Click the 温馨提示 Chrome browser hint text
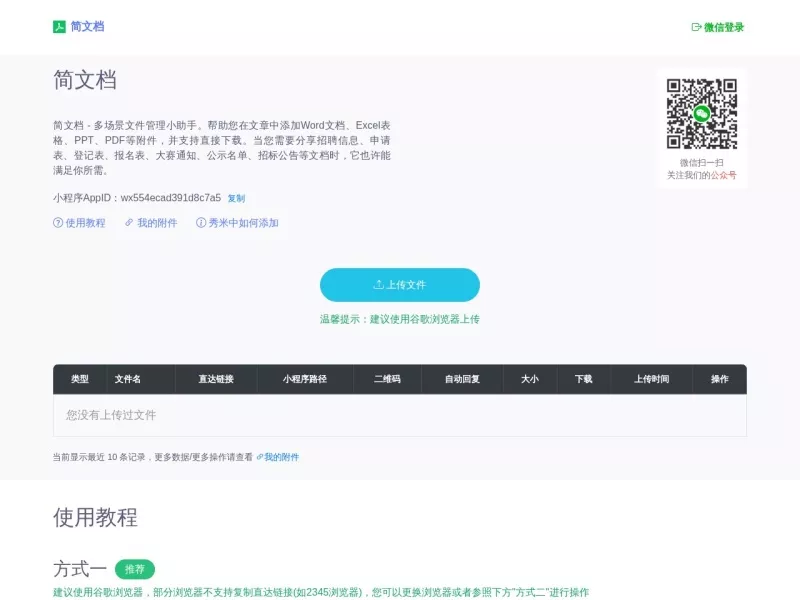Viewport: 800px width, 600px height. [399, 319]
